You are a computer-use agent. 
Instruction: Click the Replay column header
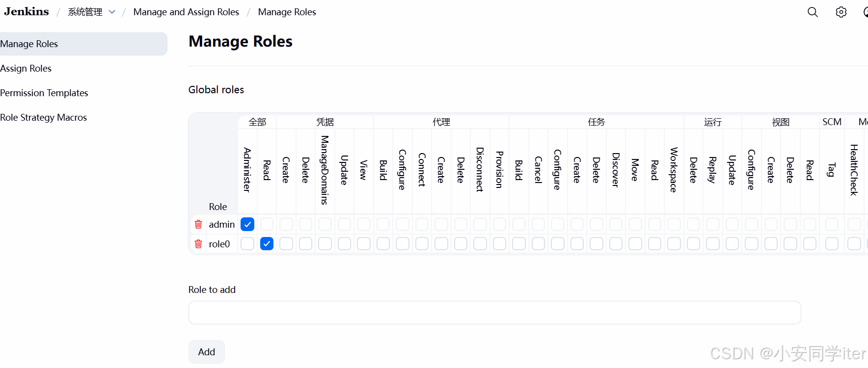point(713,170)
